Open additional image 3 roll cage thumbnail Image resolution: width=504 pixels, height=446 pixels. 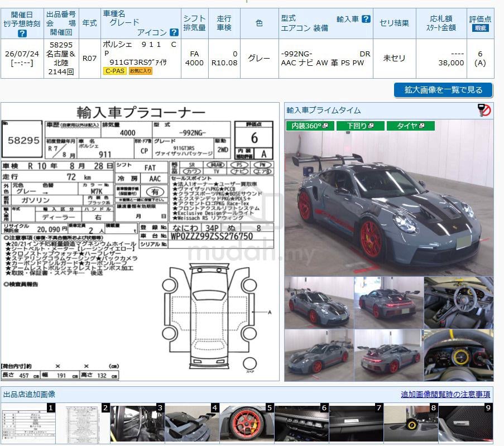pyautogui.click(x=137, y=424)
